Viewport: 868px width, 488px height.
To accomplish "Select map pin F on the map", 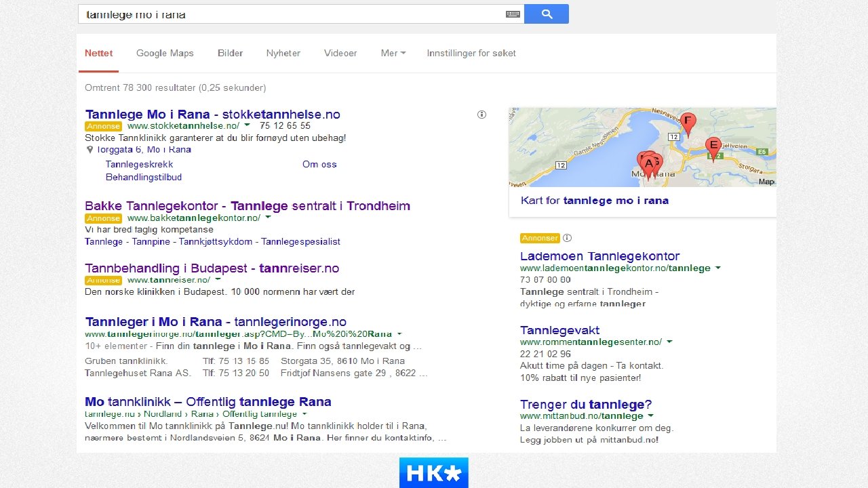I will [x=688, y=125].
